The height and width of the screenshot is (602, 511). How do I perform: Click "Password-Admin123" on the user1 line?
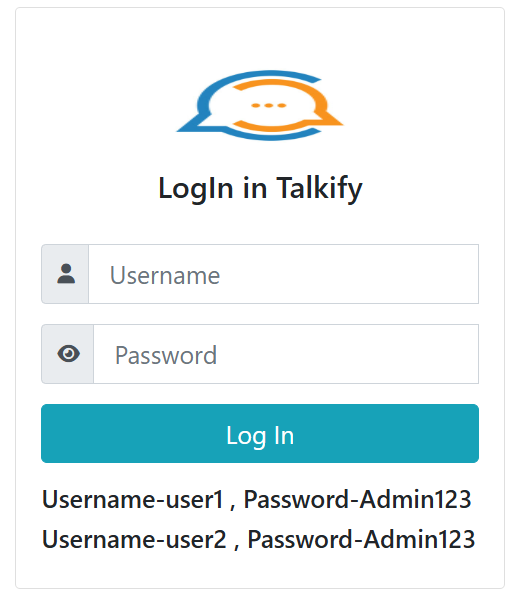357,499
